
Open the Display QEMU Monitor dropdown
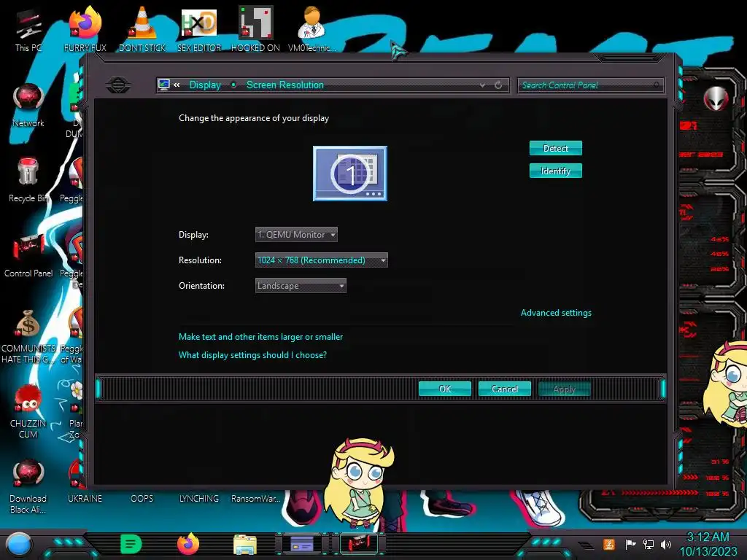pos(296,234)
